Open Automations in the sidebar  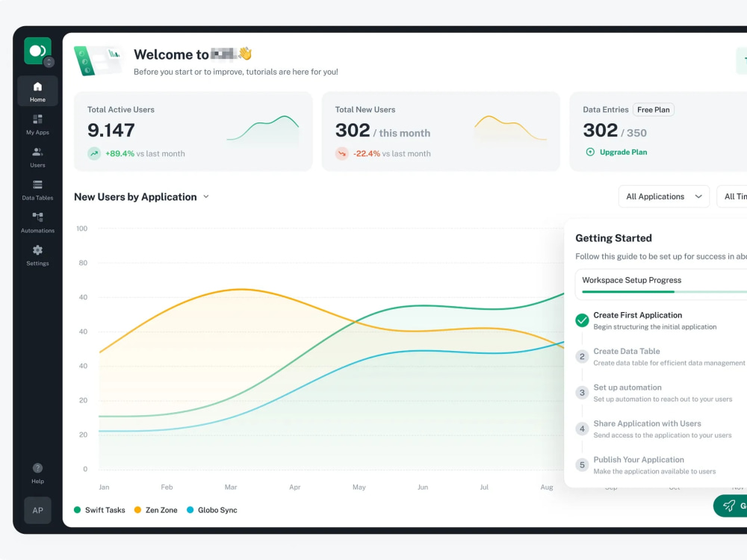click(x=37, y=223)
